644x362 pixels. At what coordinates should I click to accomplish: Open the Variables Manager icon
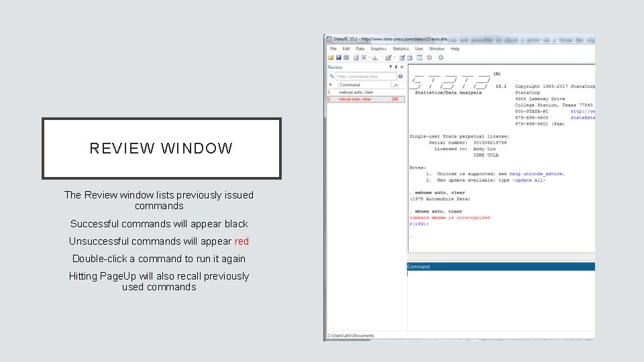click(419, 58)
